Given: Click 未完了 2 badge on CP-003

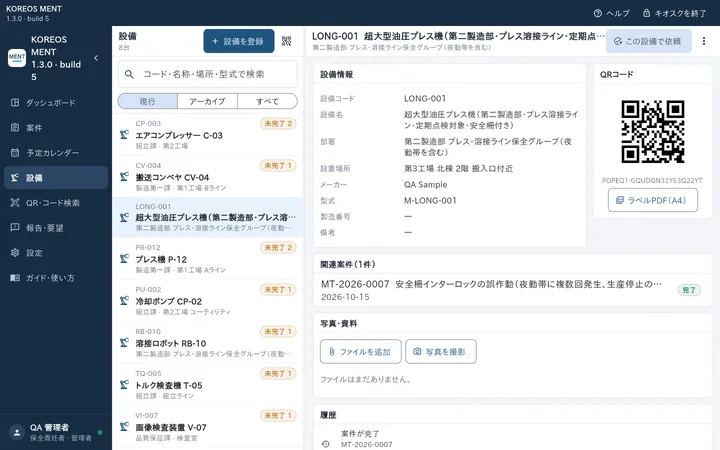Looking at the screenshot, I should (278, 124).
